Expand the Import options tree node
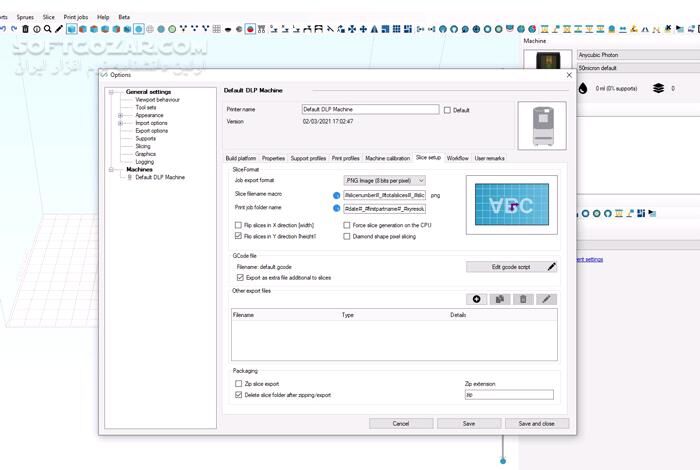Viewport: 700px width, 470px height. [x=120, y=123]
